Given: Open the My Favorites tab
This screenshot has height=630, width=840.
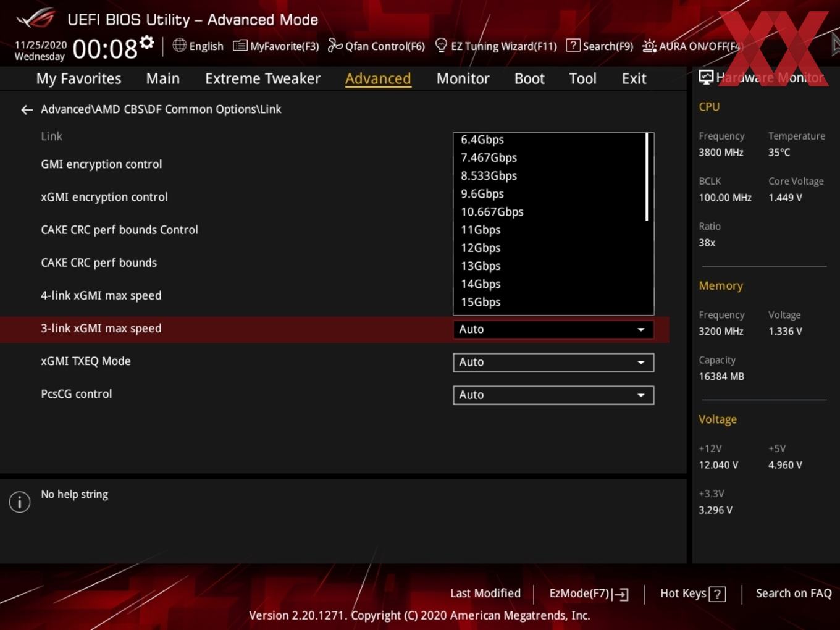Looking at the screenshot, I should click(78, 78).
